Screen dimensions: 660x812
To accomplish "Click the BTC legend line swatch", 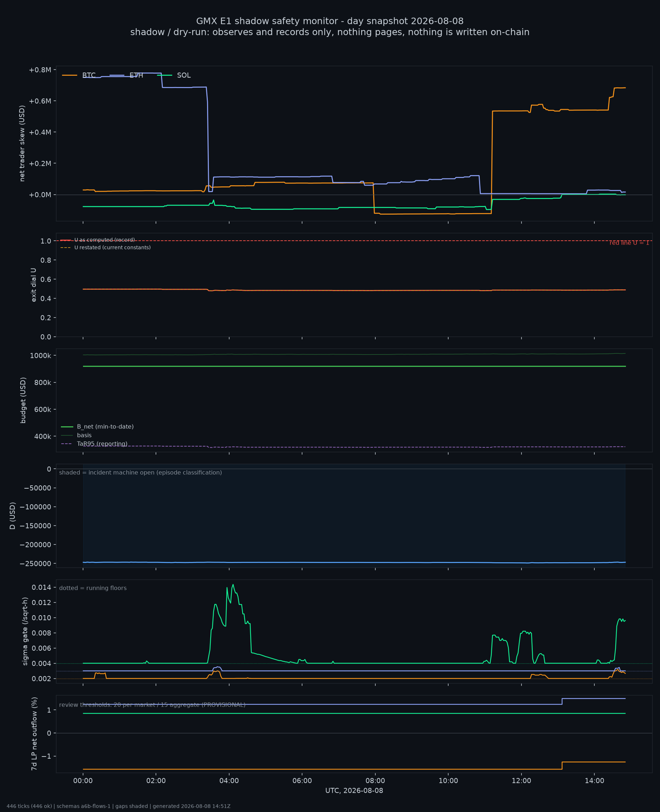I will 70,75.
